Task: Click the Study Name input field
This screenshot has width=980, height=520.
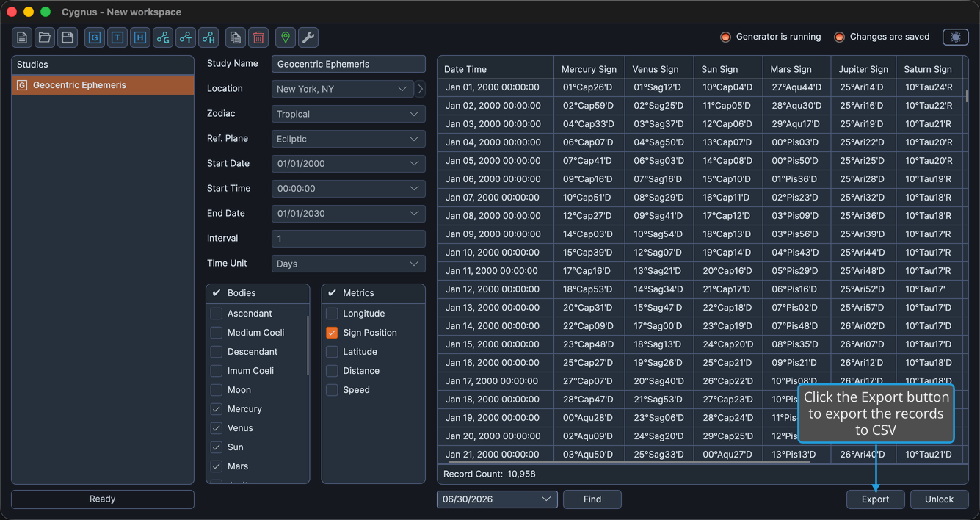Action: 349,64
